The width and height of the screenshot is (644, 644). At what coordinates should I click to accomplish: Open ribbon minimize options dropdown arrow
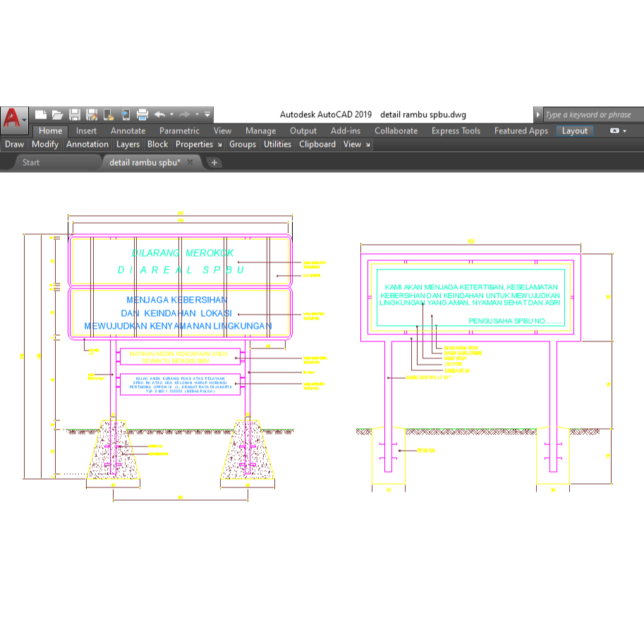click(625, 131)
